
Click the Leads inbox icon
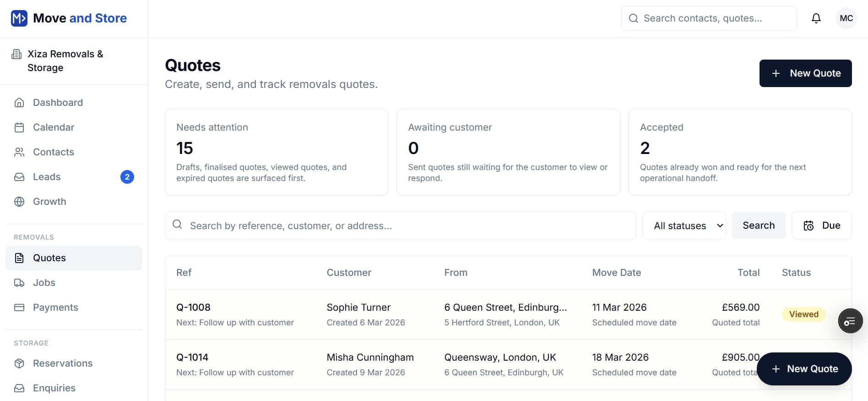pyautogui.click(x=19, y=177)
